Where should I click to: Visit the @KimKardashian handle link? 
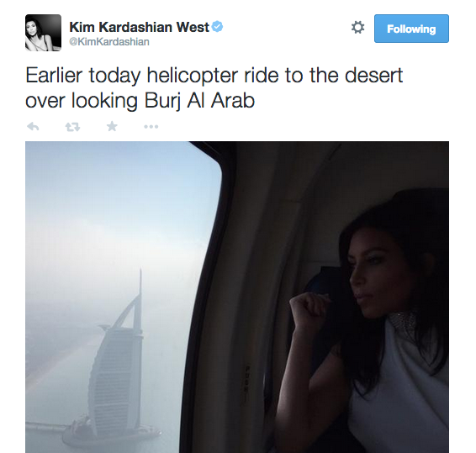click(109, 41)
